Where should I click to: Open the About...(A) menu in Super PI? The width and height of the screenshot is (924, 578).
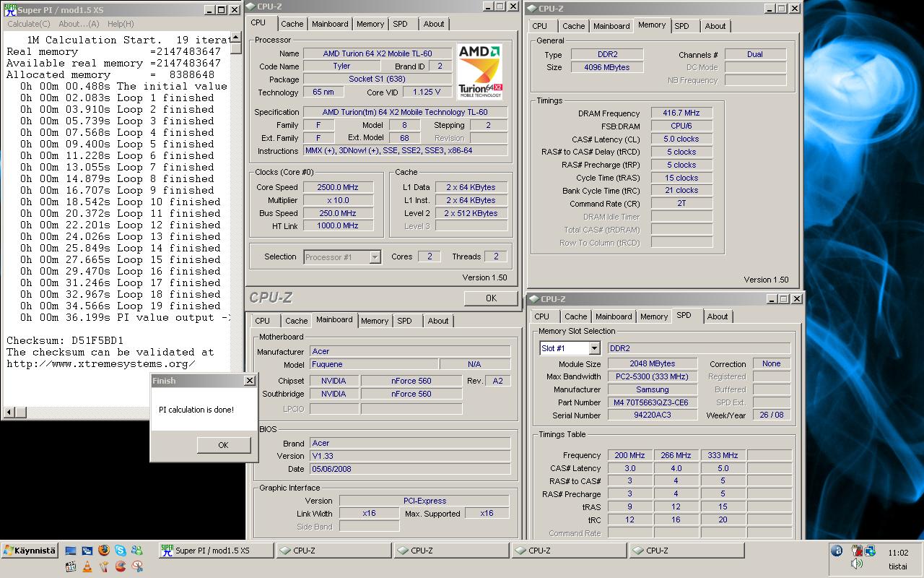tap(79, 24)
